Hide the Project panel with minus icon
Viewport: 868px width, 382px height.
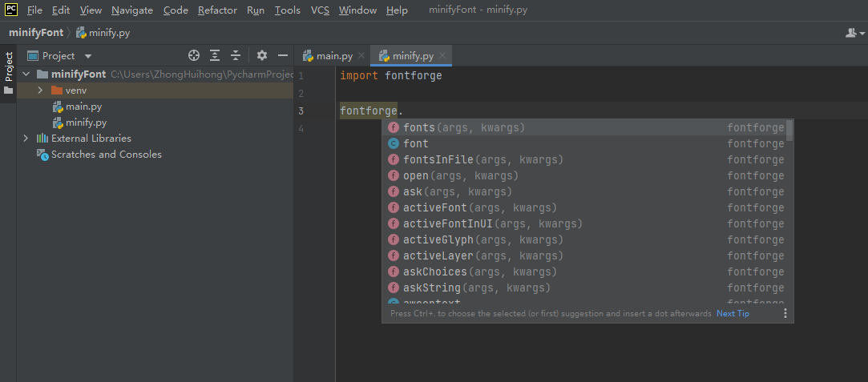tap(283, 55)
